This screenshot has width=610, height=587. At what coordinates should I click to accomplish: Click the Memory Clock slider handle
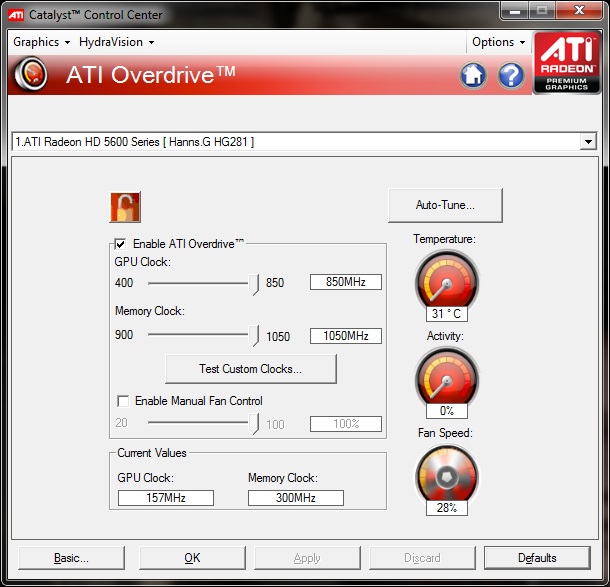pyautogui.click(x=254, y=335)
